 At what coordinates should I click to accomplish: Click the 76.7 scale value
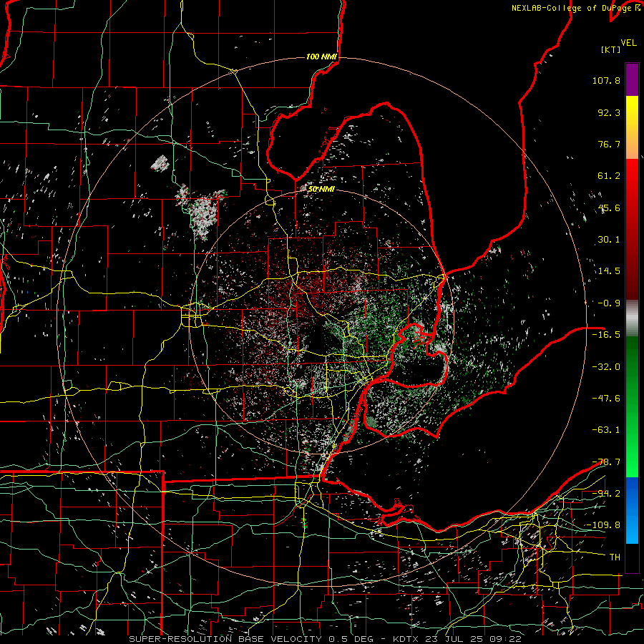tap(609, 144)
